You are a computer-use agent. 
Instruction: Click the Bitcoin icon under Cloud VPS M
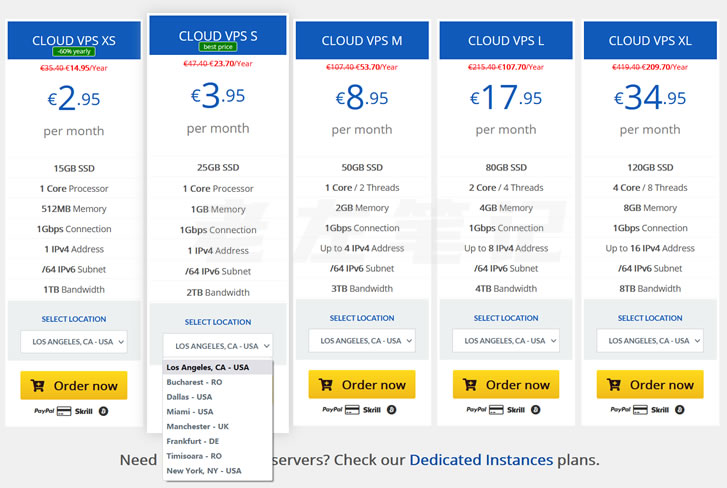pyautogui.click(x=391, y=409)
